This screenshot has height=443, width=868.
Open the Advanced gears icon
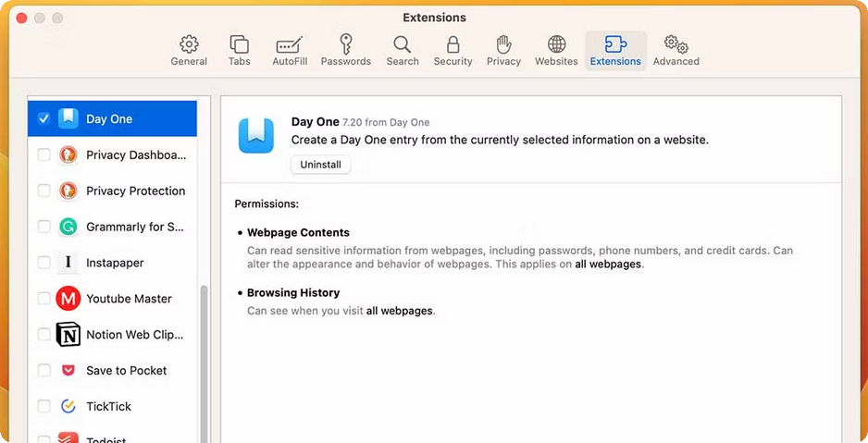[x=676, y=43]
